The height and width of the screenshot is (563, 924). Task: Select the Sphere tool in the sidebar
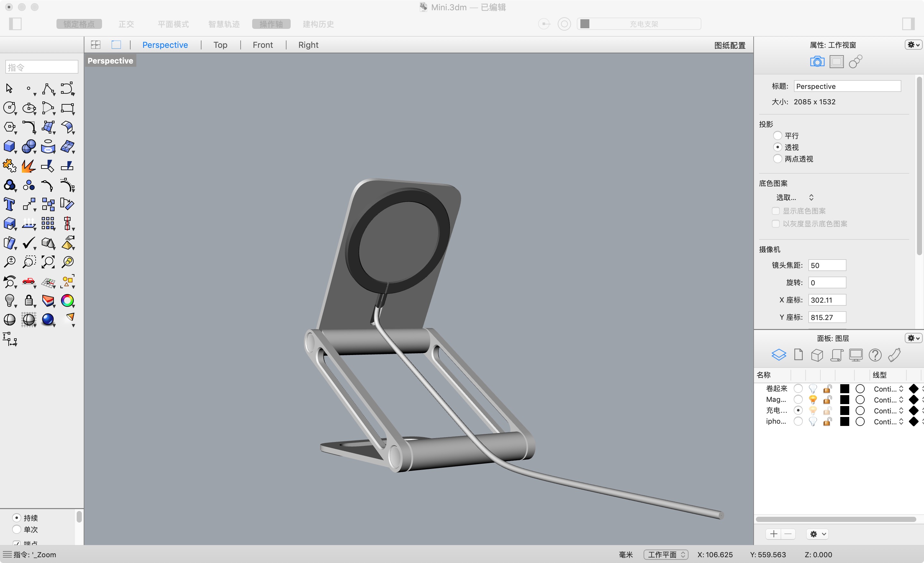[x=29, y=146]
